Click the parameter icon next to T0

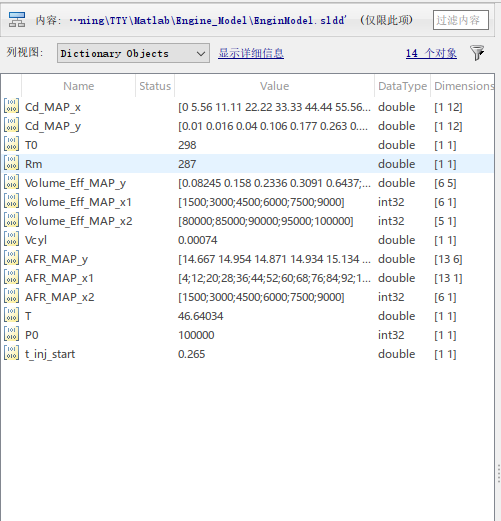pyautogui.click(x=11, y=145)
